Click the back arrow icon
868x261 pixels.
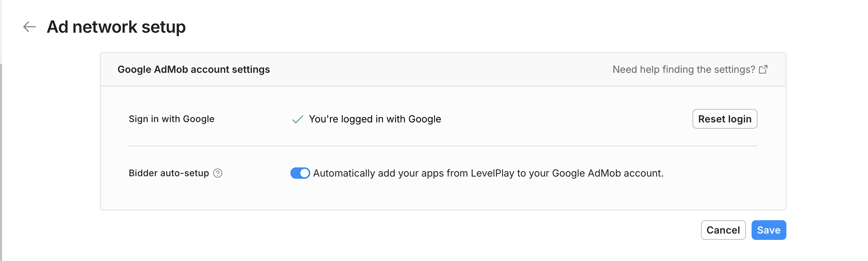[30, 27]
